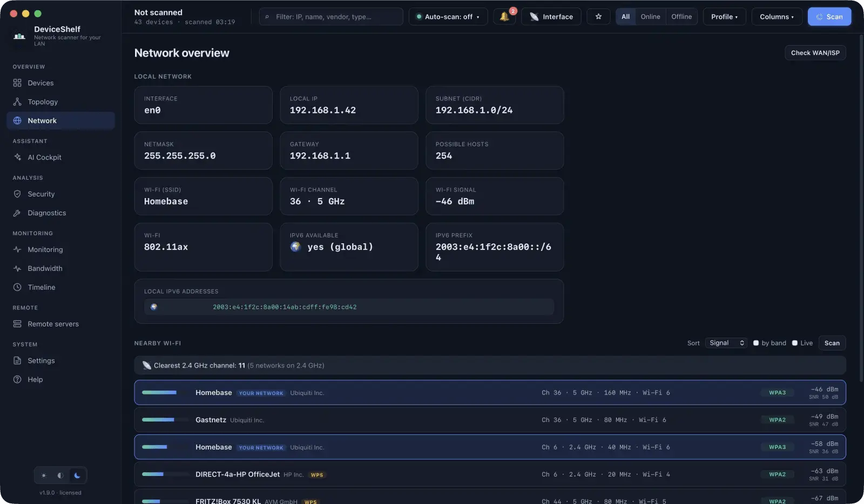Image resolution: width=864 pixels, height=504 pixels.
Task: Enable the Live checkbox
Action: (795, 343)
